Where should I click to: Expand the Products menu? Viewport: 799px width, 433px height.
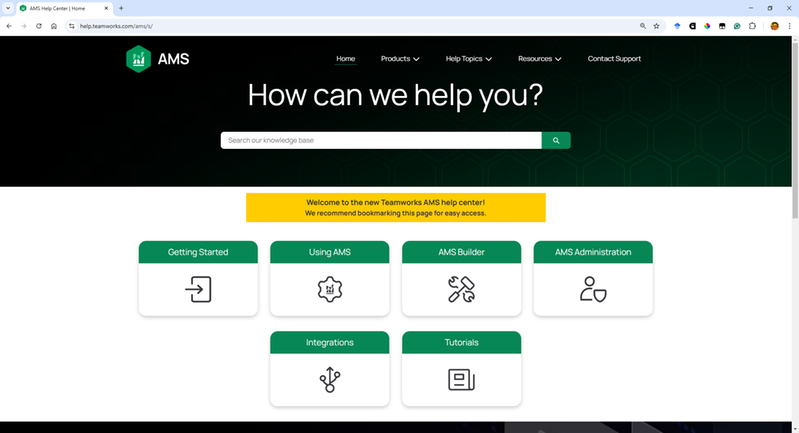pyautogui.click(x=400, y=59)
